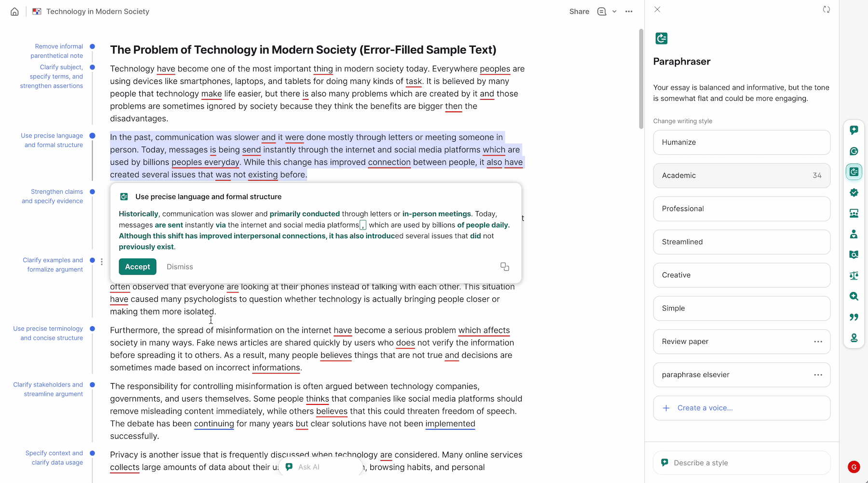
Task: Expand the comments dropdown next to Share
Action: point(614,11)
